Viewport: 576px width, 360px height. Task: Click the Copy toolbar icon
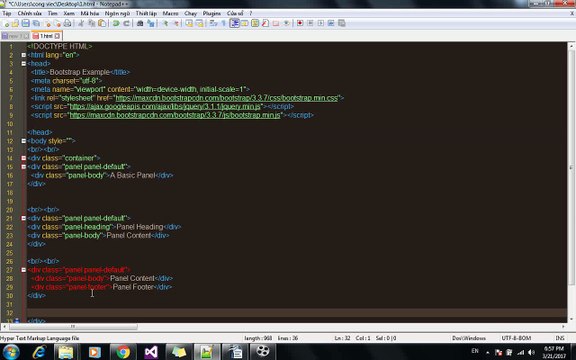pos(91,24)
